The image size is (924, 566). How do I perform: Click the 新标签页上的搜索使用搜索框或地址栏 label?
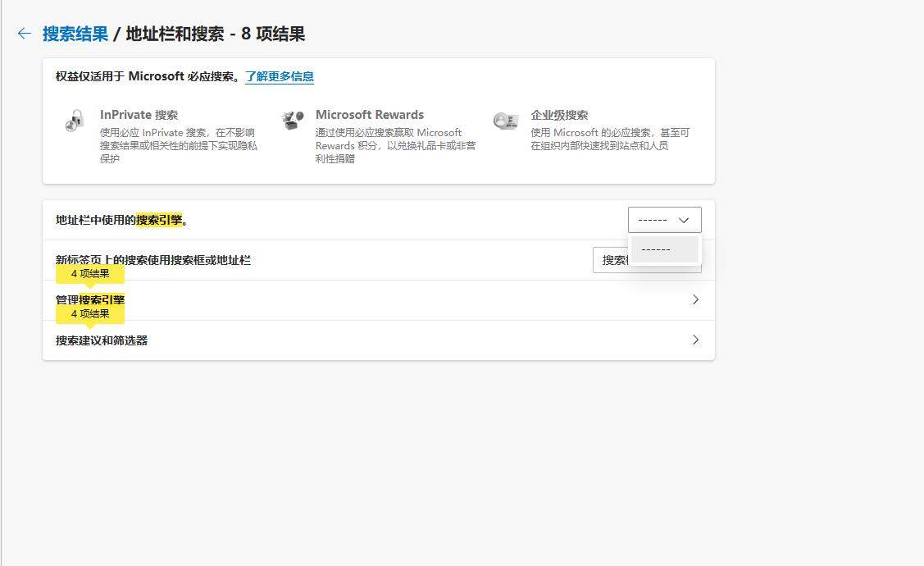pyautogui.click(x=153, y=260)
